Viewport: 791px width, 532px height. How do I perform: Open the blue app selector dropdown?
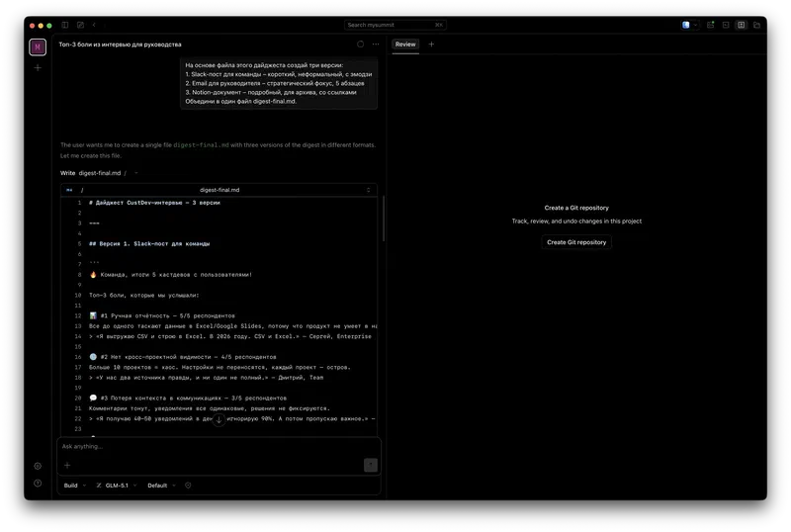click(x=689, y=25)
